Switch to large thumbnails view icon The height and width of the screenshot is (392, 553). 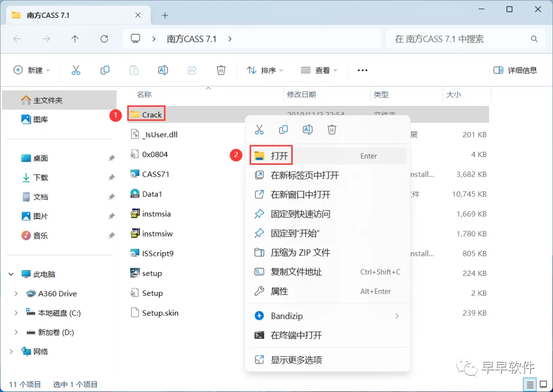pos(543,384)
